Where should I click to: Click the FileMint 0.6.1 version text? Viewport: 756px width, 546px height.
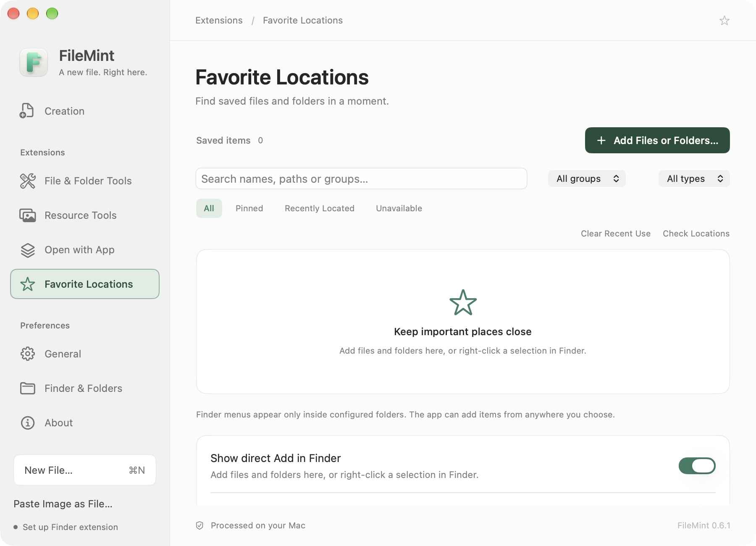click(x=703, y=525)
